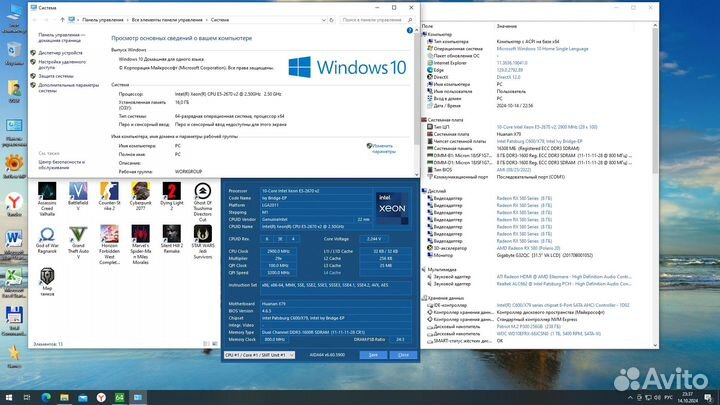Viewport: 720px width, 405px height.
Task: Open the address history dropdown in Система
Action: pyautogui.click(x=324, y=20)
